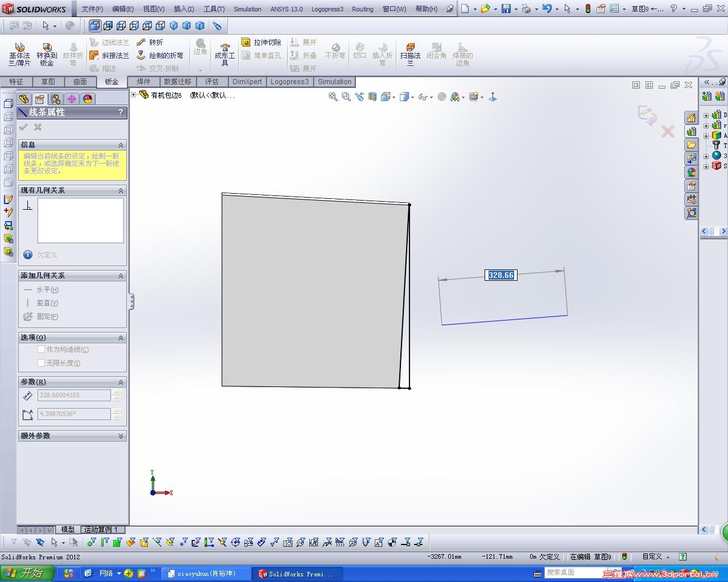Collapse the 信息 section
The image size is (728, 582).
coord(121,145)
